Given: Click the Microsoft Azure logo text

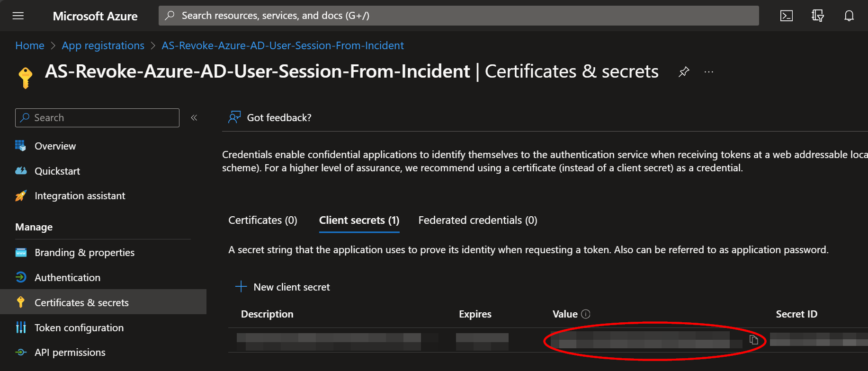Looking at the screenshot, I should pos(95,16).
